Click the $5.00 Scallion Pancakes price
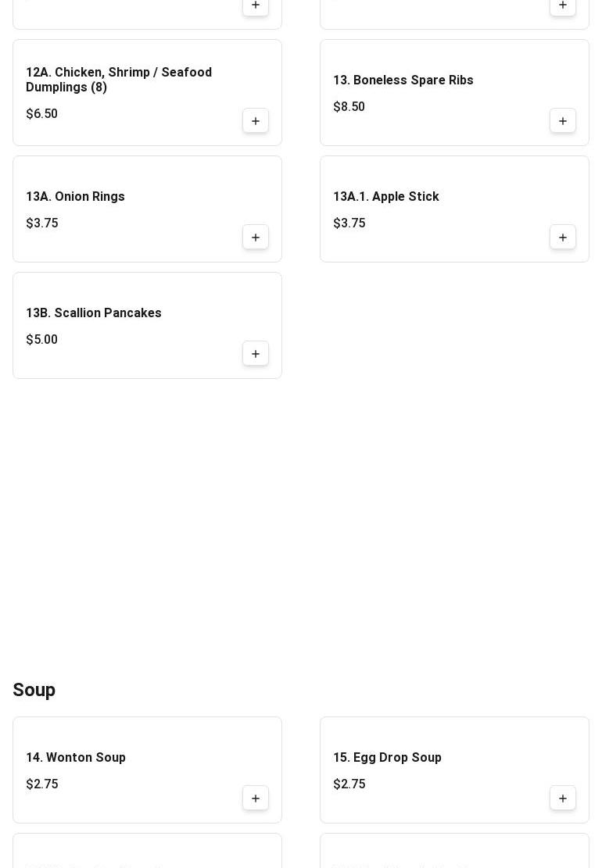The height and width of the screenshot is (868, 602). point(41,340)
